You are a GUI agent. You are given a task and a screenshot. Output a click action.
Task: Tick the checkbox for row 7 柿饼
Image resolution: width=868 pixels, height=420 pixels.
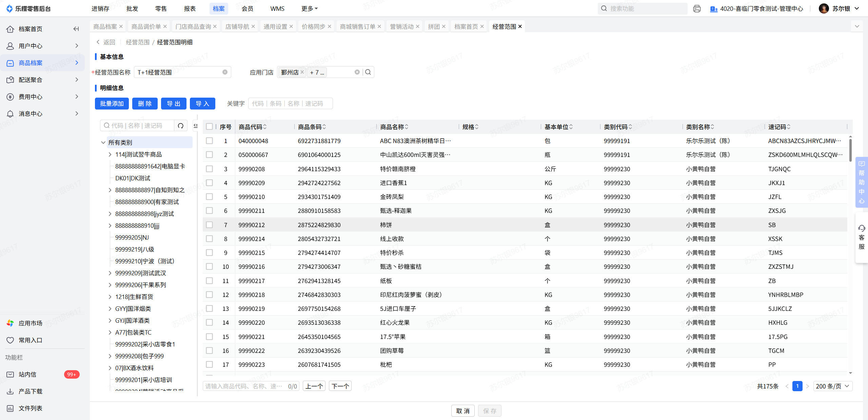pyautogui.click(x=210, y=225)
